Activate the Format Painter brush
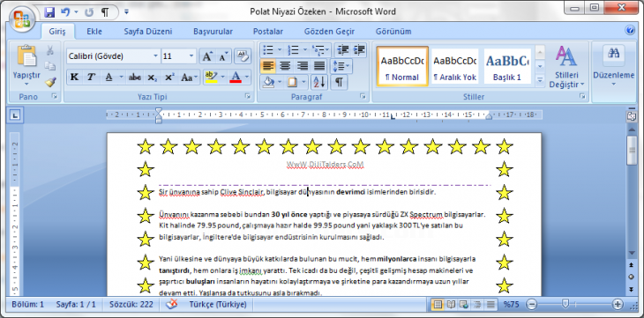Viewport: 644px width, 318px height. point(50,82)
